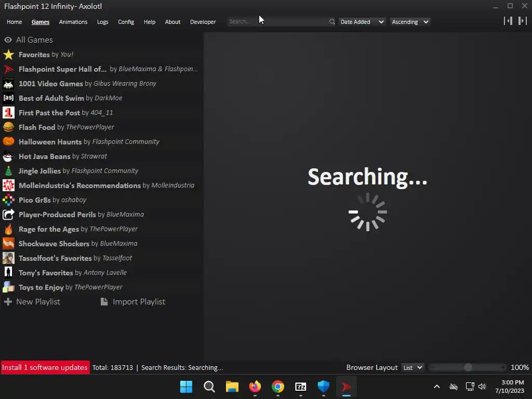The height and width of the screenshot is (399, 532).
Task: Open 7-Zip from taskbar
Action: point(301,387)
